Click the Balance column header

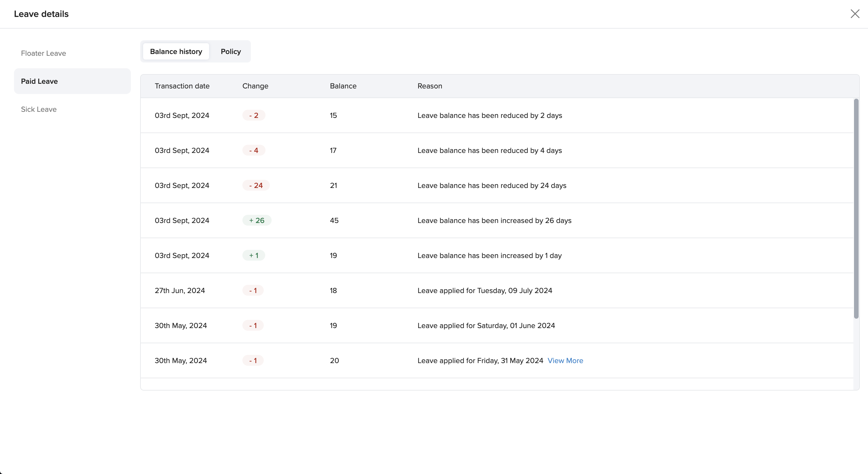click(x=343, y=86)
